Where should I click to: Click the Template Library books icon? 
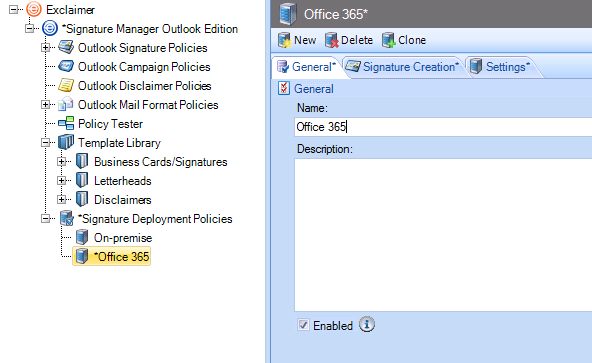(66, 142)
